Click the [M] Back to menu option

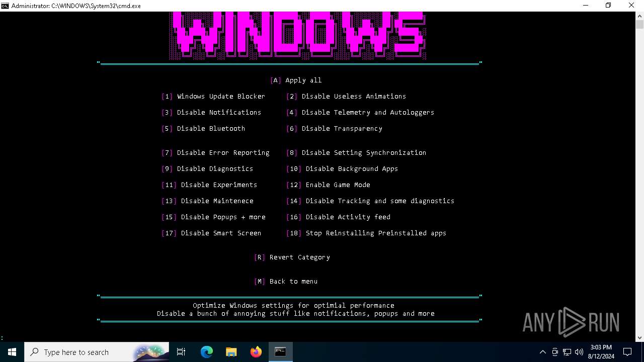[x=286, y=281]
